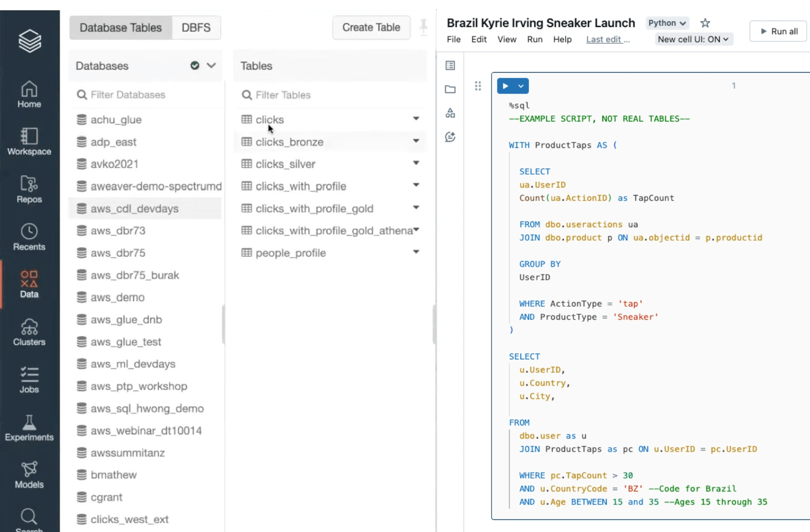The width and height of the screenshot is (810, 532).
Task: Open the File menu
Action: click(454, 39)
